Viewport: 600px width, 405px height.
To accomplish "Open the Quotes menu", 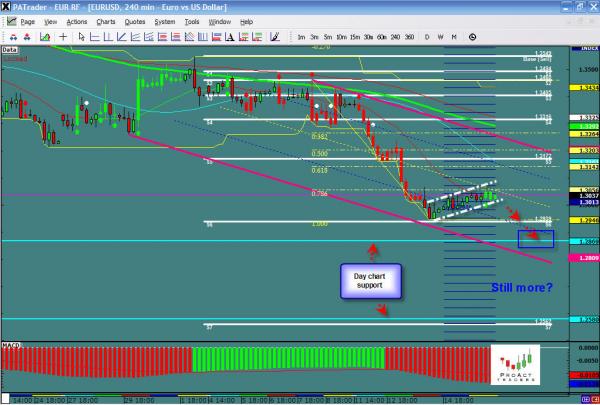I will [135, 20].
